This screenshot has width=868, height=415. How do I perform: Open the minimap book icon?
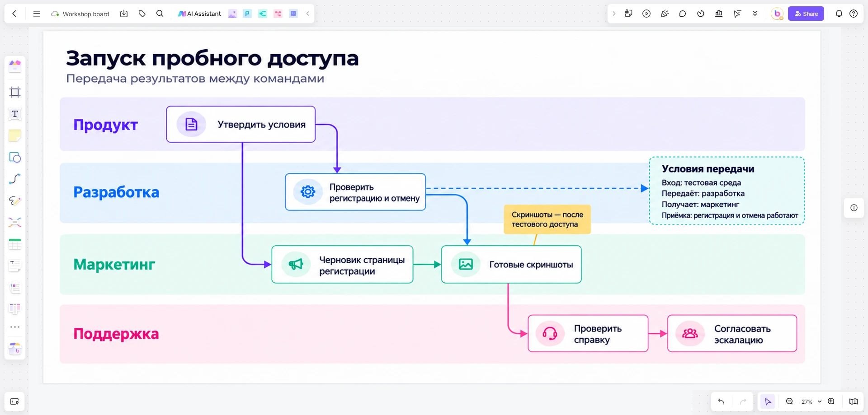point(854,401)
